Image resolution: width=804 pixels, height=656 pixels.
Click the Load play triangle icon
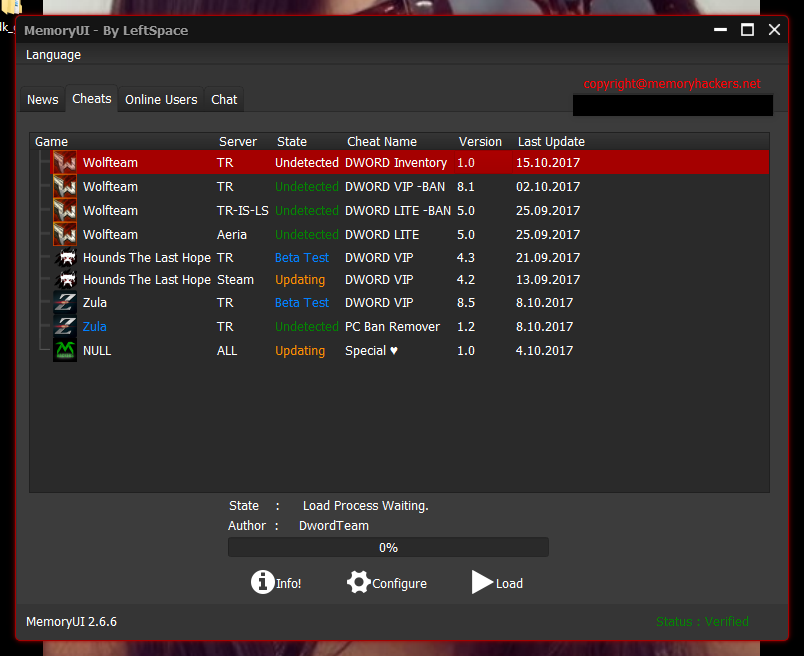coord(482,582)
